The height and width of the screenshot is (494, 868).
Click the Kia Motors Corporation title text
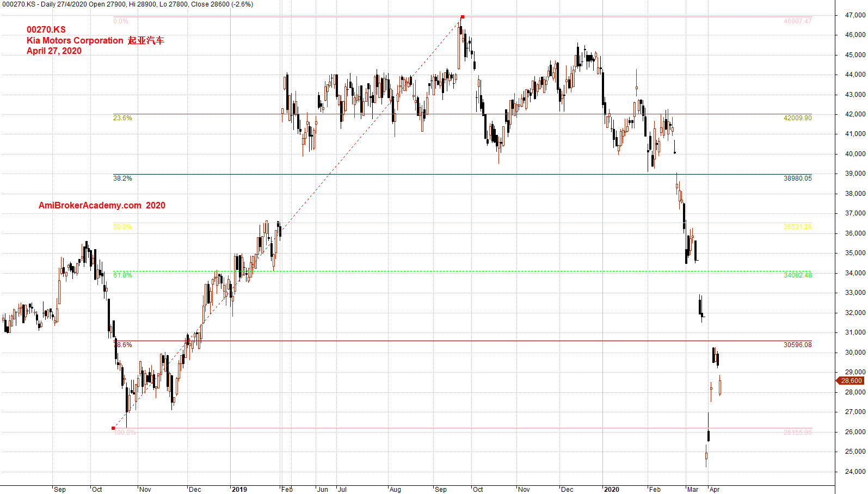point(75,40)
